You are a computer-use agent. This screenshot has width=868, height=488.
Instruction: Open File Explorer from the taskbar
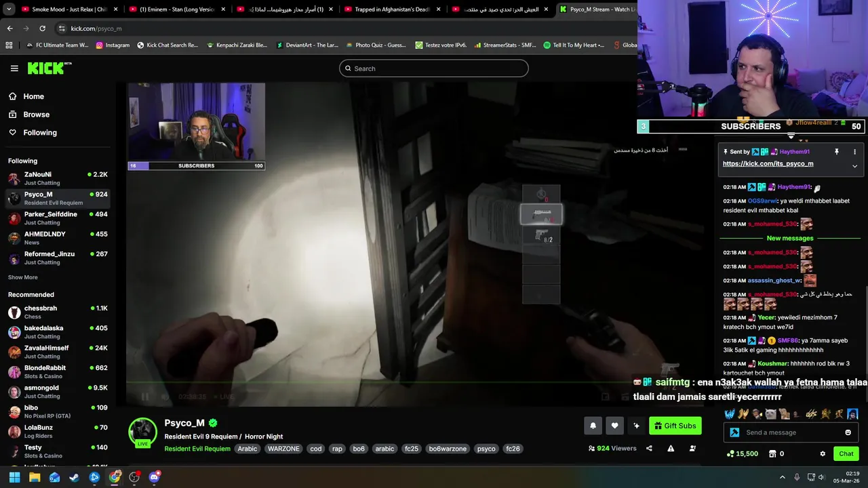tap(35, 477)
